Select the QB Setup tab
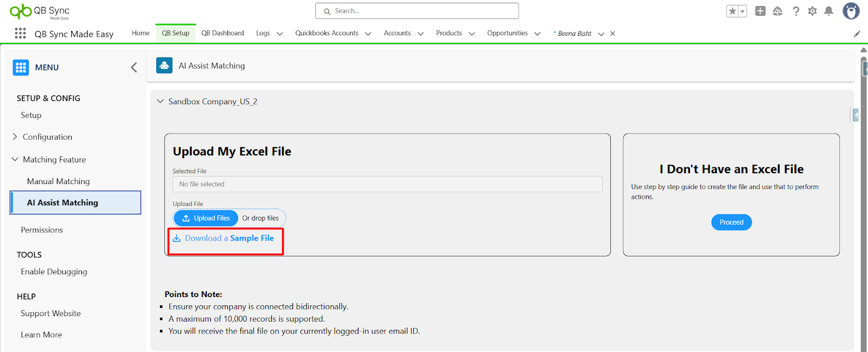The height and width of the screenshot is (352, 868). tap(175, 33)
